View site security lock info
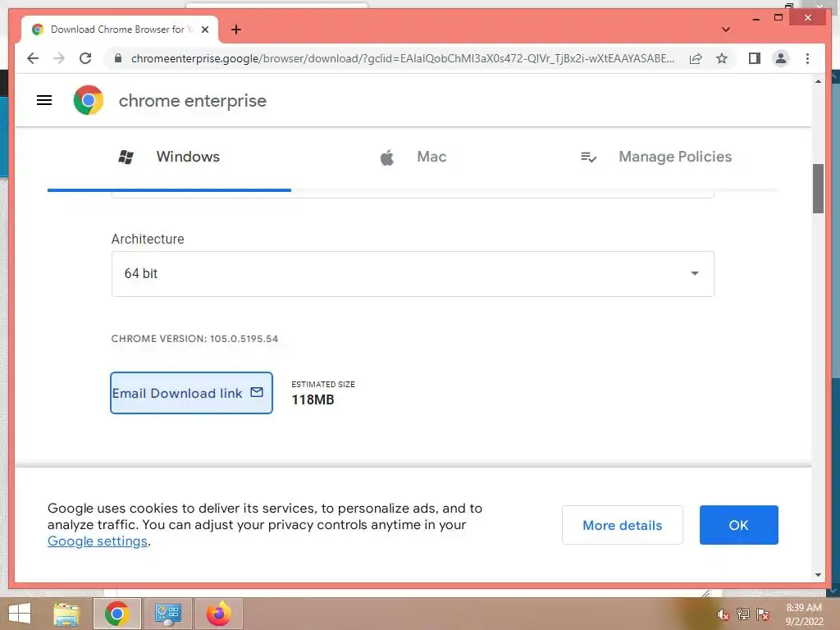 [118, 58]
